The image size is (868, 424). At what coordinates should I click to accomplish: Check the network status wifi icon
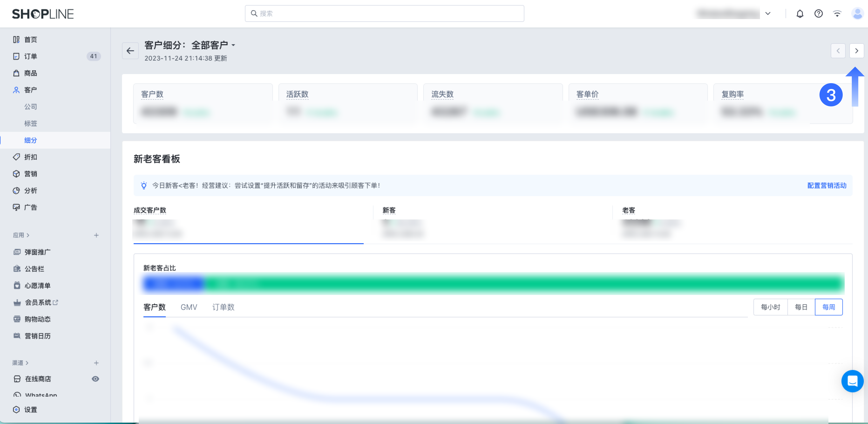click(837, 14)
